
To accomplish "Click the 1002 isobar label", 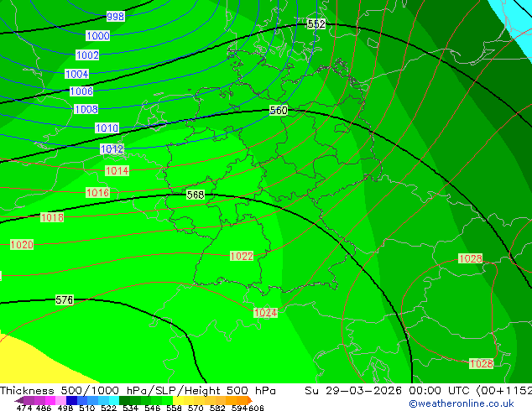I will click(x=87, y=55).
